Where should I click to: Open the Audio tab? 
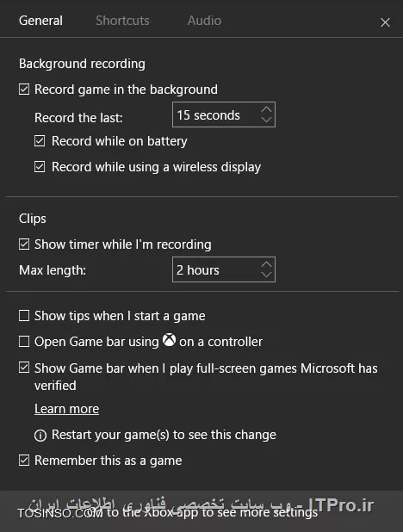point(204,21)
